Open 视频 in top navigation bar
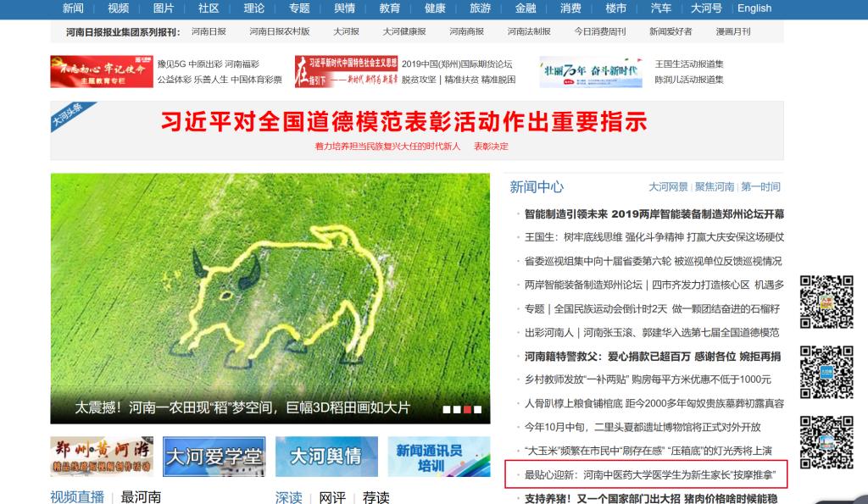 [x=119, y=8]
